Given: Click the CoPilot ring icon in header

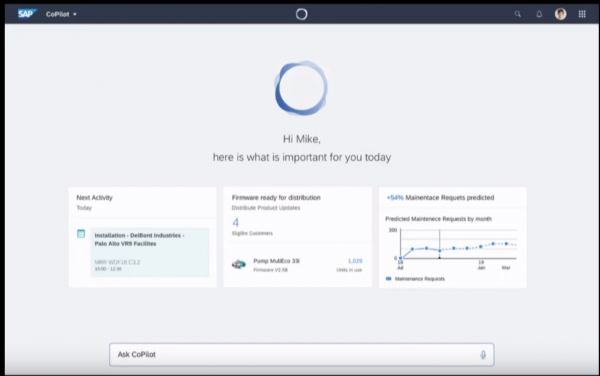Looking at the screenshot, I should click(x=302, y=14).
